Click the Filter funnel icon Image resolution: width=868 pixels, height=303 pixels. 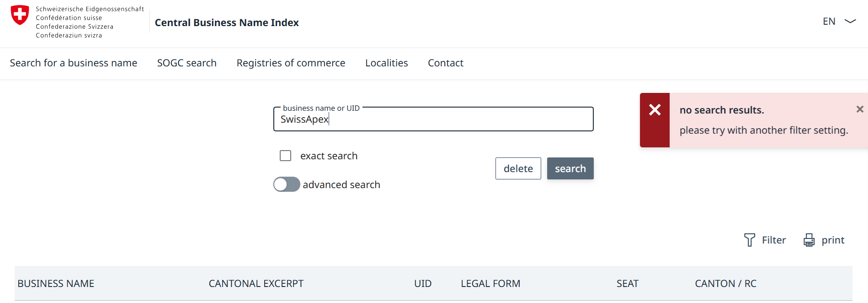(749, 240)
